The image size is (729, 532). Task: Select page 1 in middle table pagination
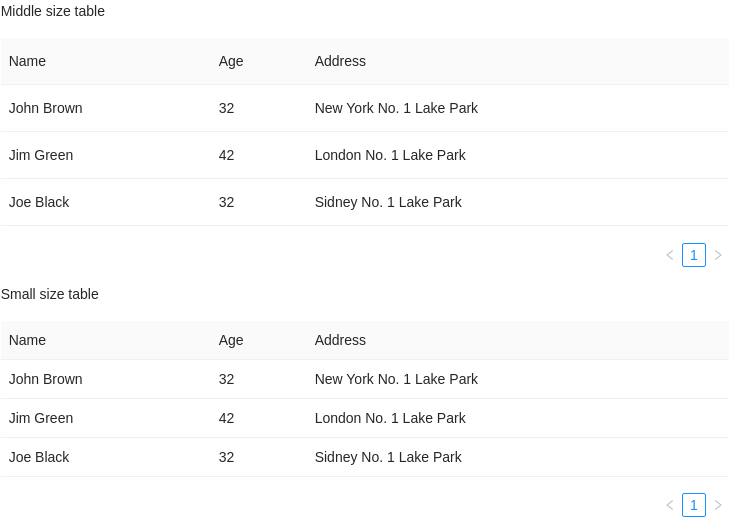694,255
